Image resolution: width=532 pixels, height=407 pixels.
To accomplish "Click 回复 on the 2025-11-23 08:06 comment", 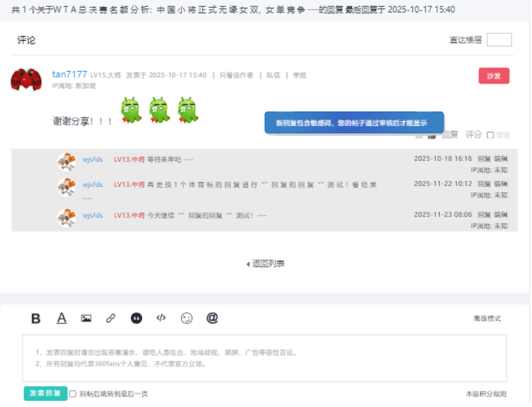I will [x=484, y=215].
